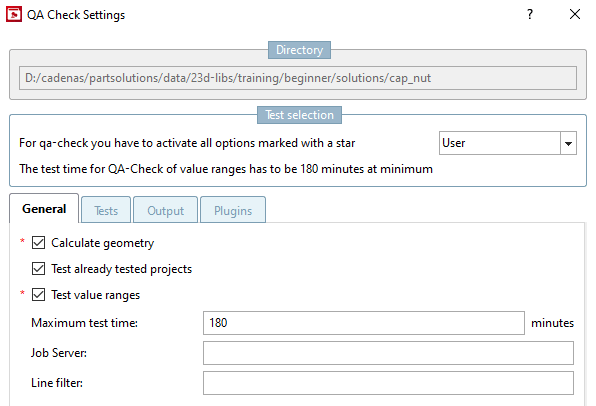The width and height of the screenshot is (596, 406).
Task: Click the 'Job Server:' label
Action: [59, 353]
